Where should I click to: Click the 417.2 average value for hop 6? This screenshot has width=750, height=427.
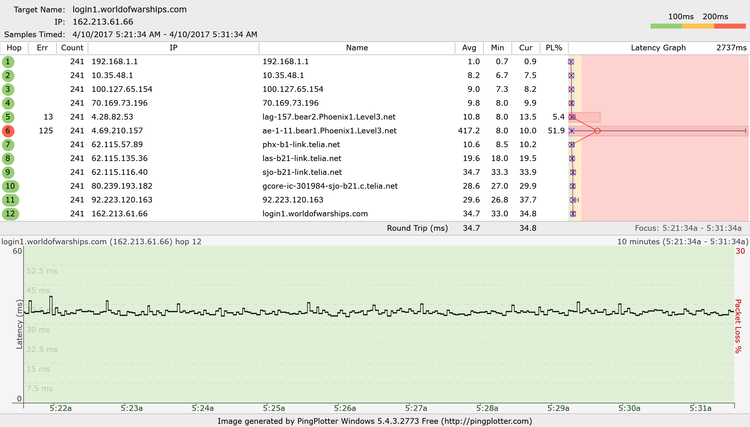tap(469, 131)
